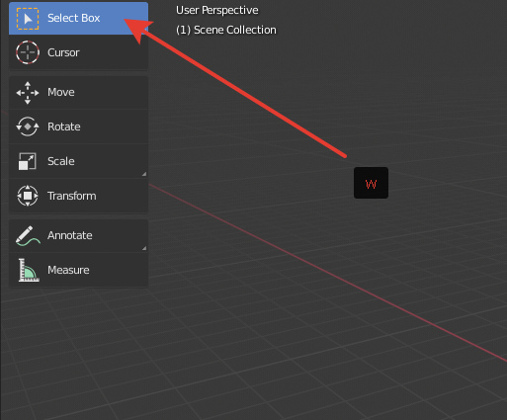
Task: Click the User Perspective text
Action: [217, 10]
